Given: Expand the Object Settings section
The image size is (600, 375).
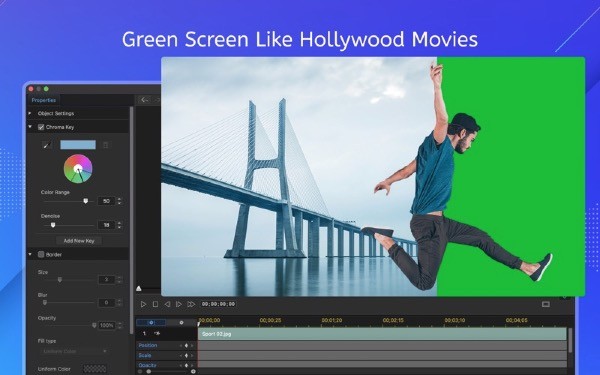Looking at the screenshot, I should (30, 113).
